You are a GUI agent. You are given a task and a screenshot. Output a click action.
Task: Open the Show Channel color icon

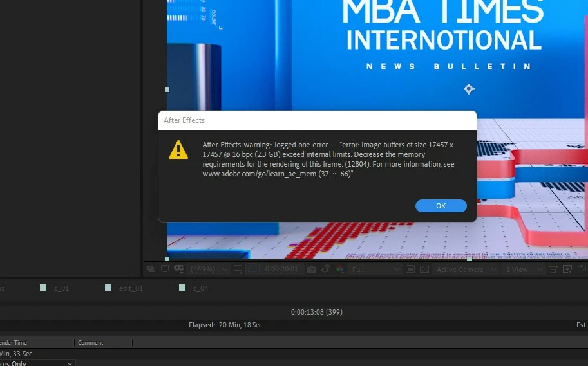[x=340, y=269]
